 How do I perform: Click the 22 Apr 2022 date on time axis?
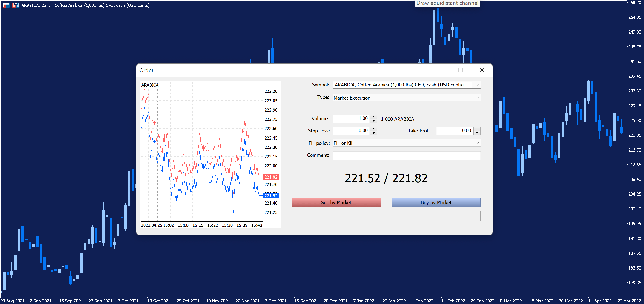[629, 301]
